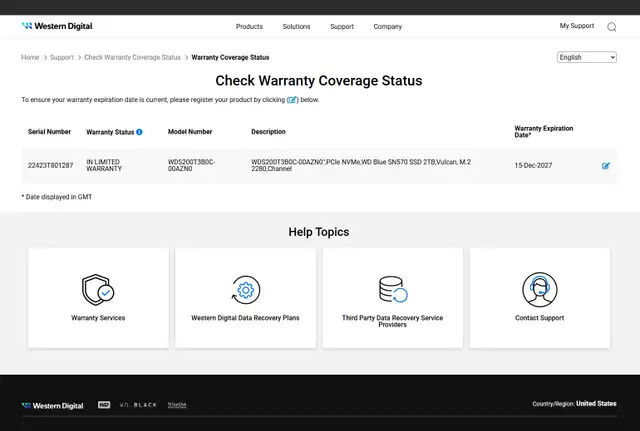Click the Warranty Status column header text
The image size is (640, 431).
coord(110,132)
